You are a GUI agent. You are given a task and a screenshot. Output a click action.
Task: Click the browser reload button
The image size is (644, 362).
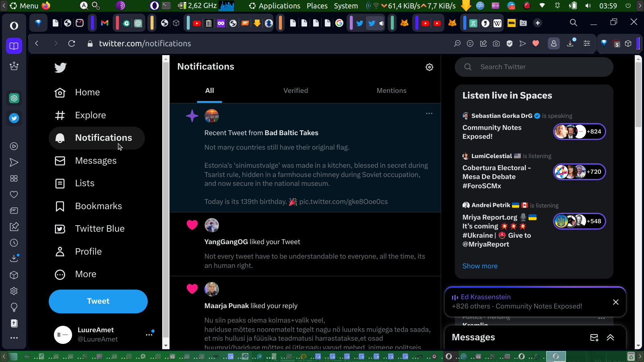[x=72, y=43]
